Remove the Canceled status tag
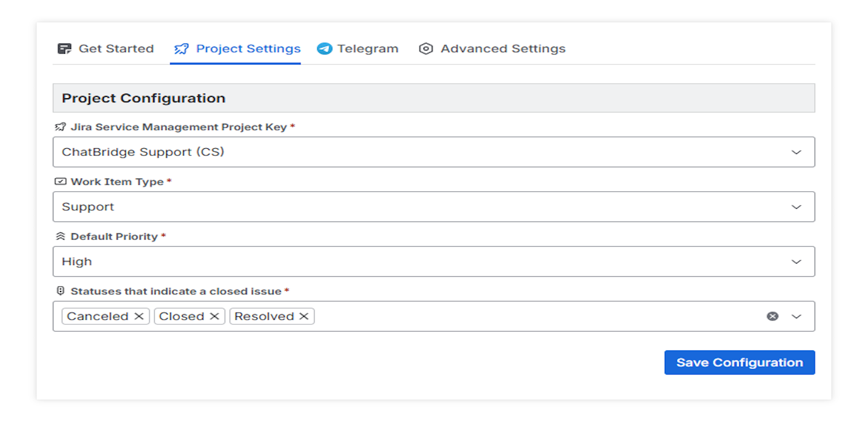The height and width of the screenshot is (425, 868). 139,316
